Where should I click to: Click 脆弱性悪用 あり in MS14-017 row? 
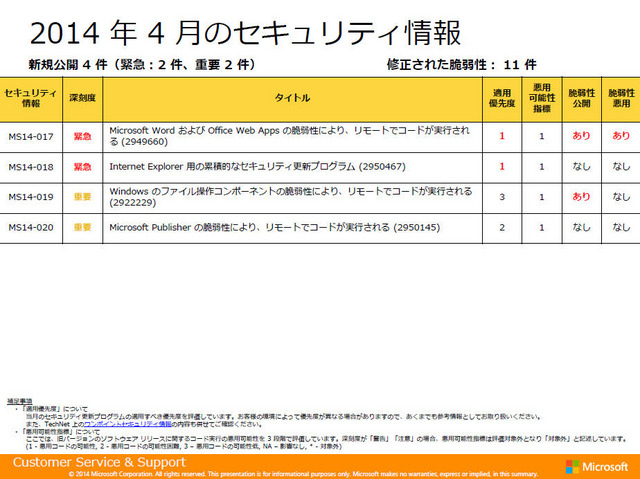(x=621, y=136)
